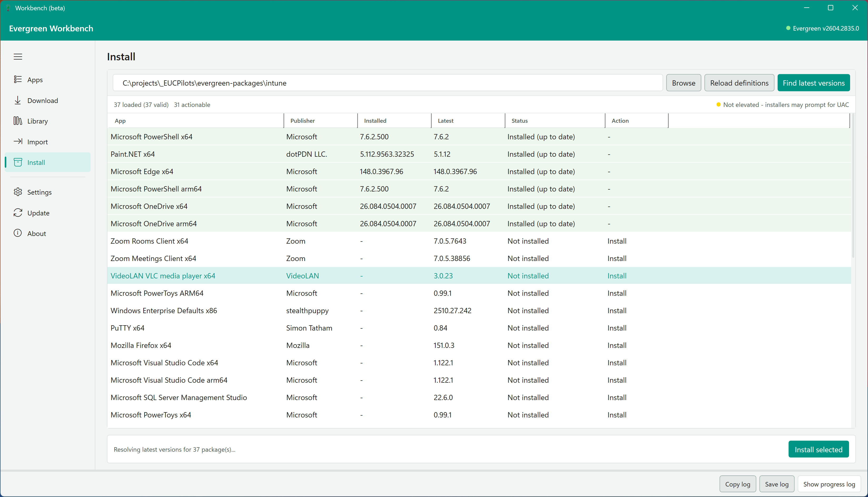Click the About info icon
Viewport: 868px width, 497px height.
click(x=18, y=233)
